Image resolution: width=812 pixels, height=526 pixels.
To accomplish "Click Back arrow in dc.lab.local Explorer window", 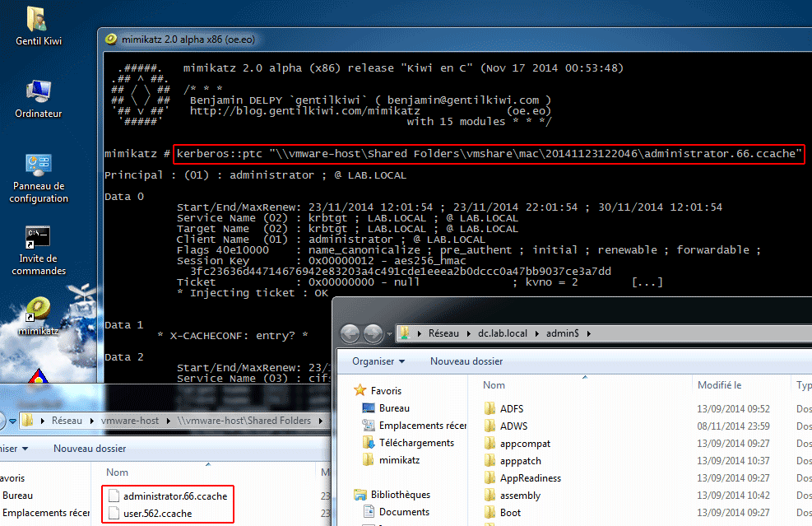I will click(350, 333).
